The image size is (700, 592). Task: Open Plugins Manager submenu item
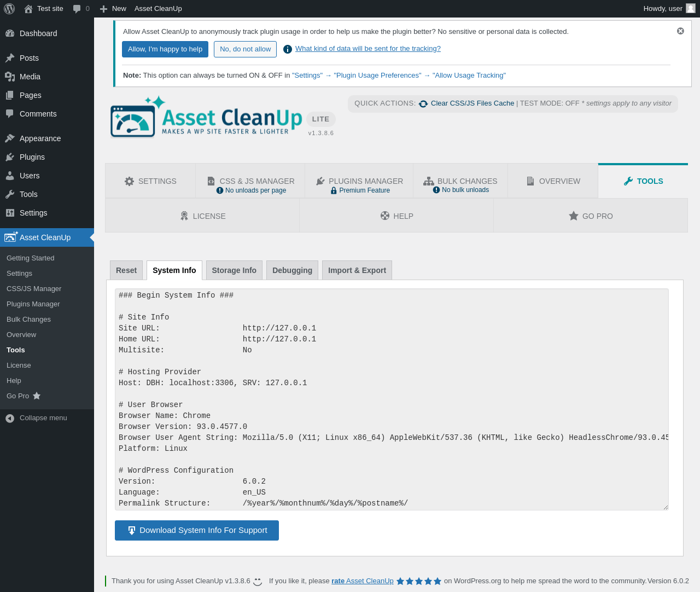(x=33, y=304)
